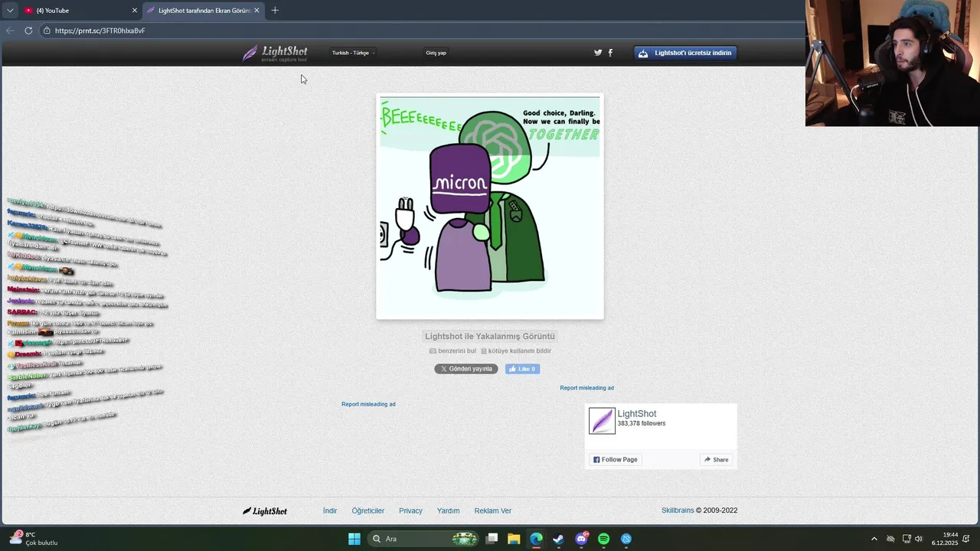Screen dimensions: 980x551
Task: Open the Reklam Ver footer link
Action: coord(492,511)
